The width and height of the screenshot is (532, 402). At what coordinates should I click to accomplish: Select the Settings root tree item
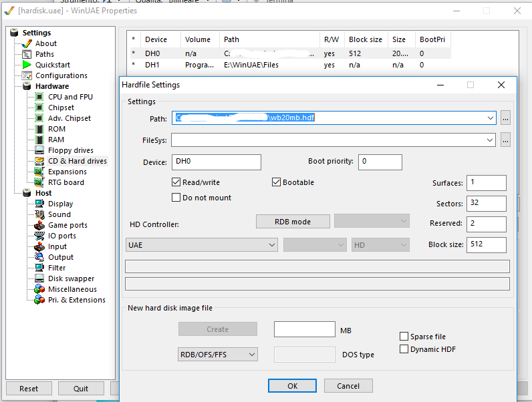coord(37,33)
